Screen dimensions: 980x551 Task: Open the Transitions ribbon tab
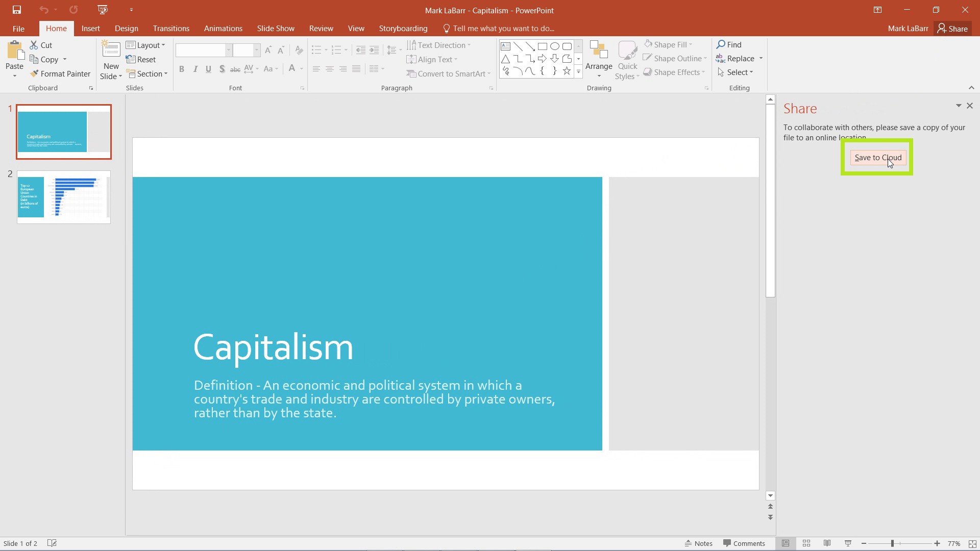click(x=171, y=28)
